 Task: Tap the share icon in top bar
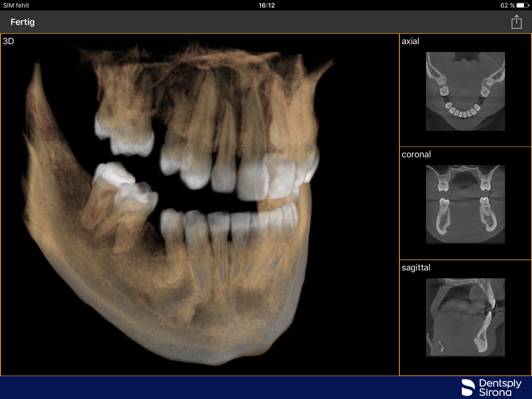click(x=516, y=22)
